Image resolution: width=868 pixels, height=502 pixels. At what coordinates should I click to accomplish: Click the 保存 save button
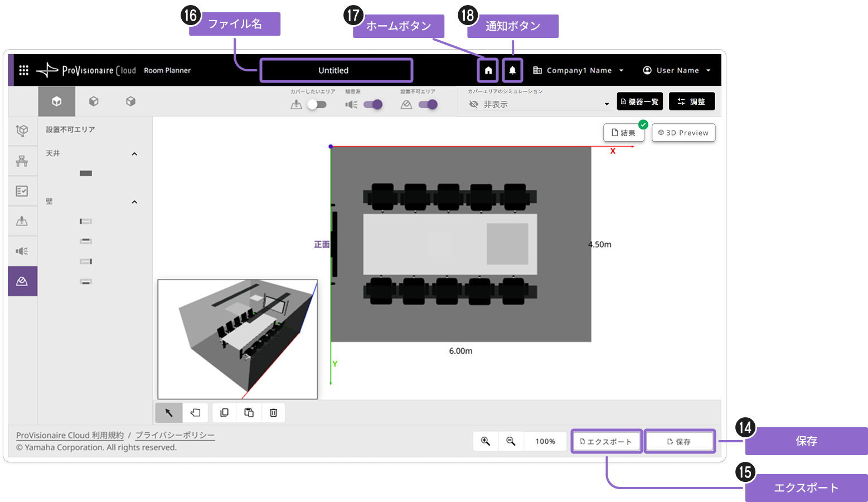pyautogui.click(x=680, y=441)
